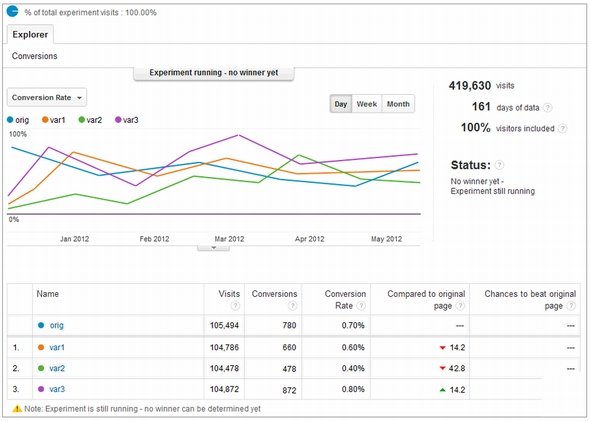Image resolution: width=590 pixels, height=421 pixels.
Task: Click red down arrow for var2 42.8
Action: (442, 368)
